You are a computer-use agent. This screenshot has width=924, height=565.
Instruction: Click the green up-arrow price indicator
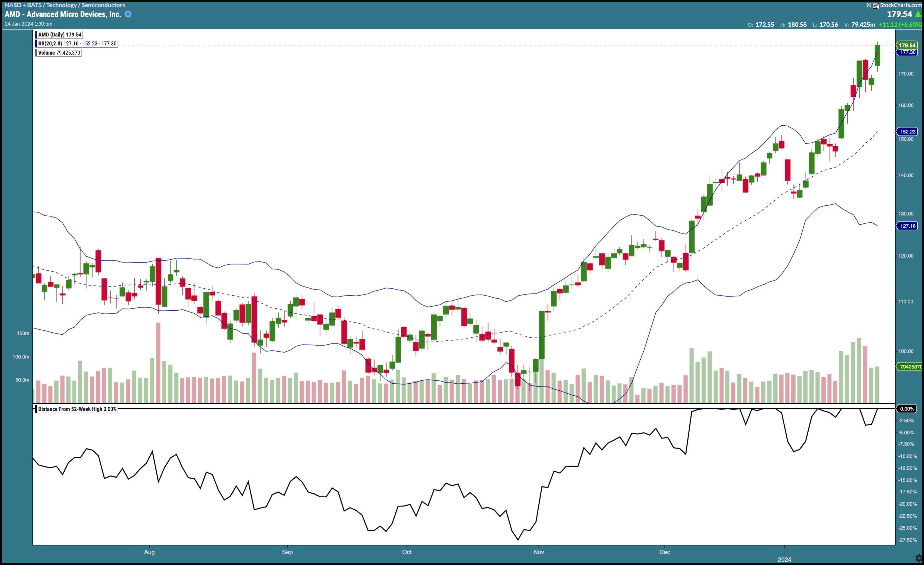pyautogui.click(x=918, y=14)
